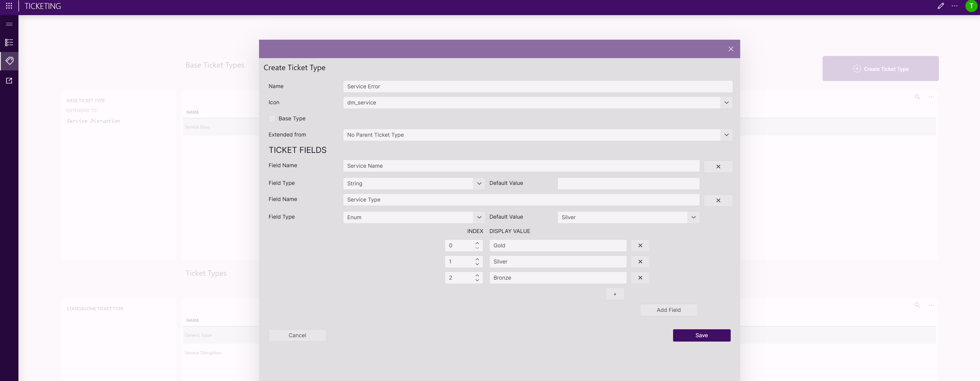
Task: Click the Service Disruption extended-to entry
Action: pos(93,121)
